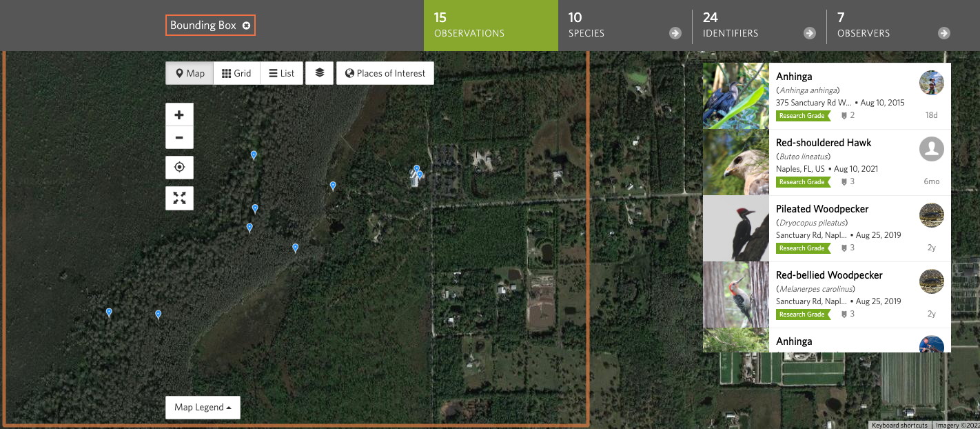Open the Red-shouldered Hawk observation link
This screenshot has width=980, height=429.
(x=823, y=143)
